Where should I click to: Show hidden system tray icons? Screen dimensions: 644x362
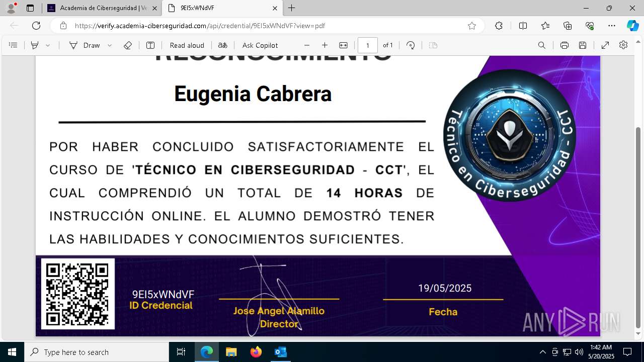click(542, 352)
